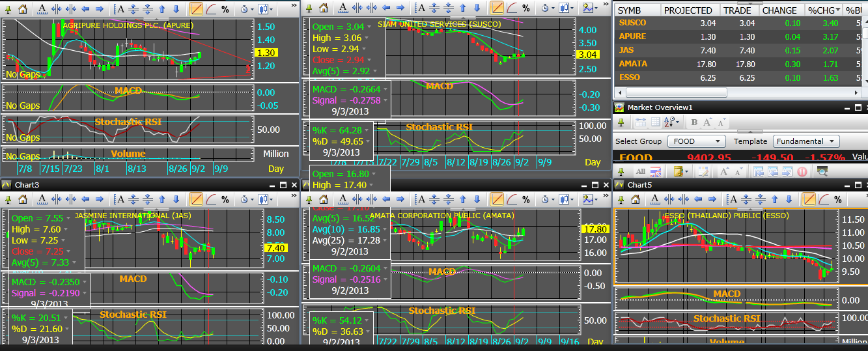Click the search magnifier icon in news toolbar

822,172
